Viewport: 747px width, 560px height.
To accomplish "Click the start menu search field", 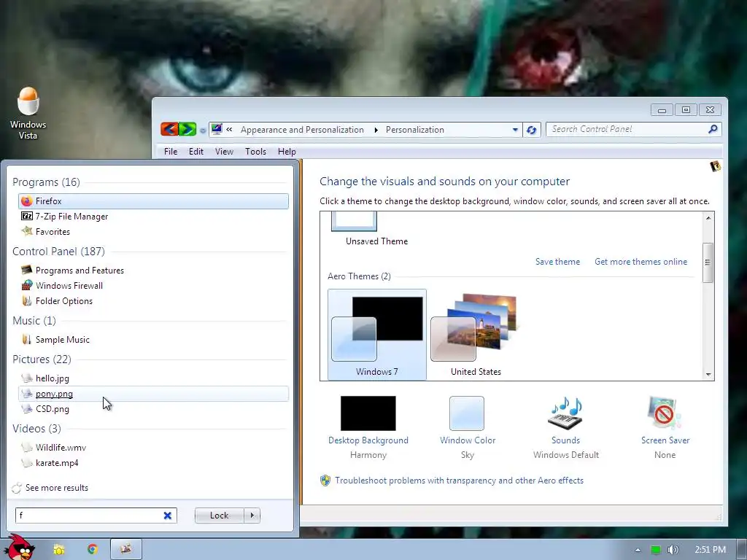I will click(89, 516).
